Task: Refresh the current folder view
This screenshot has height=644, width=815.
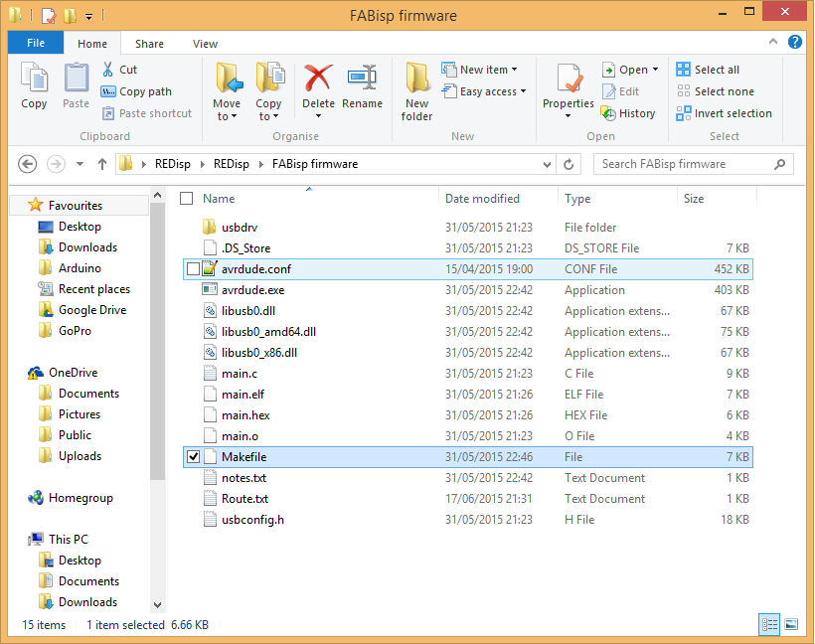Action: click(569, 164)
